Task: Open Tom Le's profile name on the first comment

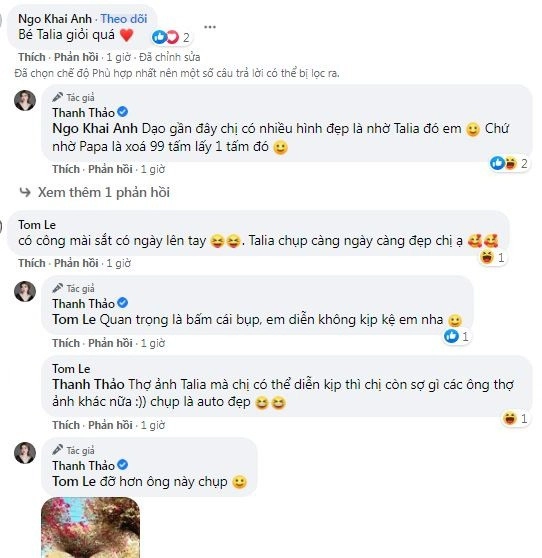Action: 37,225
